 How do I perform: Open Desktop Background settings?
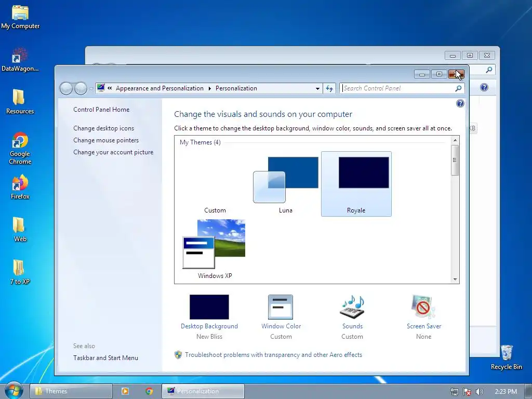[x=209, y=317]
